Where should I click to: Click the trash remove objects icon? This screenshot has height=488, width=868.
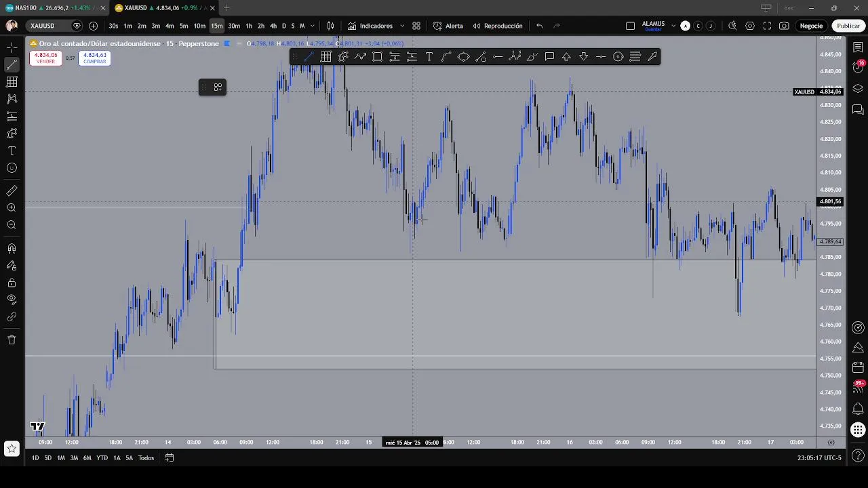point(12,340)
